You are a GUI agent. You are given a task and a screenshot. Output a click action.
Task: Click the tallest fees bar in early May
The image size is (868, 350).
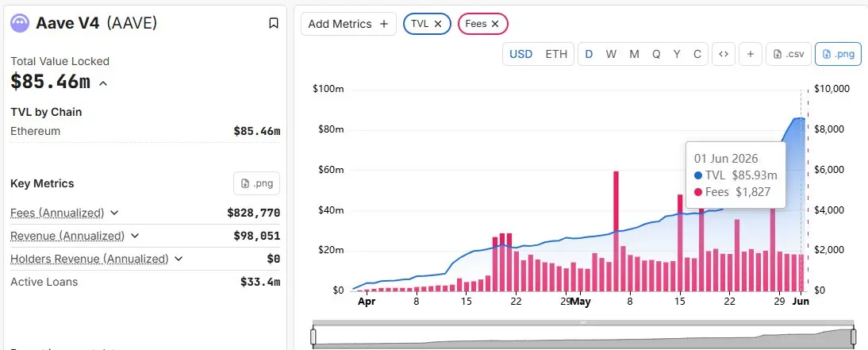pyautogui.click(x=616, y=231)
